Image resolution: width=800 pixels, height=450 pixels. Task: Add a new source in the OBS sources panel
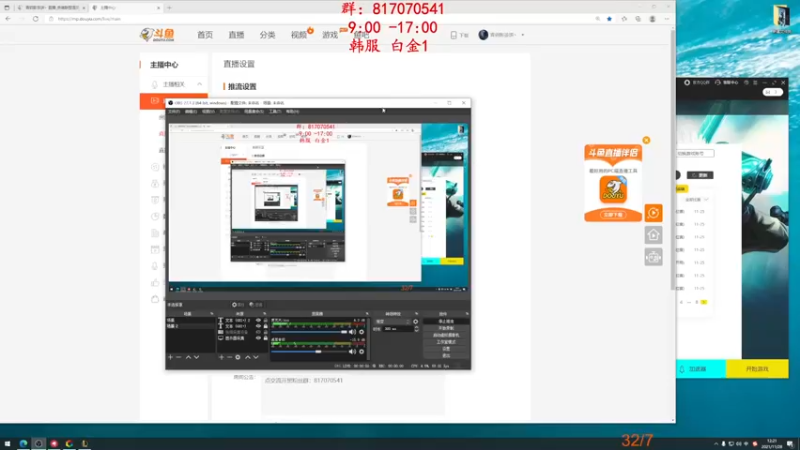[x=221, y=357]
